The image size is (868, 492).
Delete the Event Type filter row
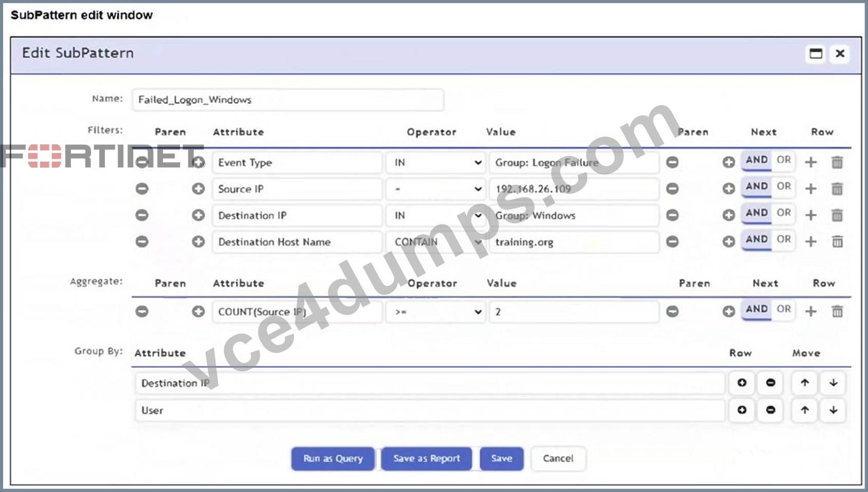(837, 162)
